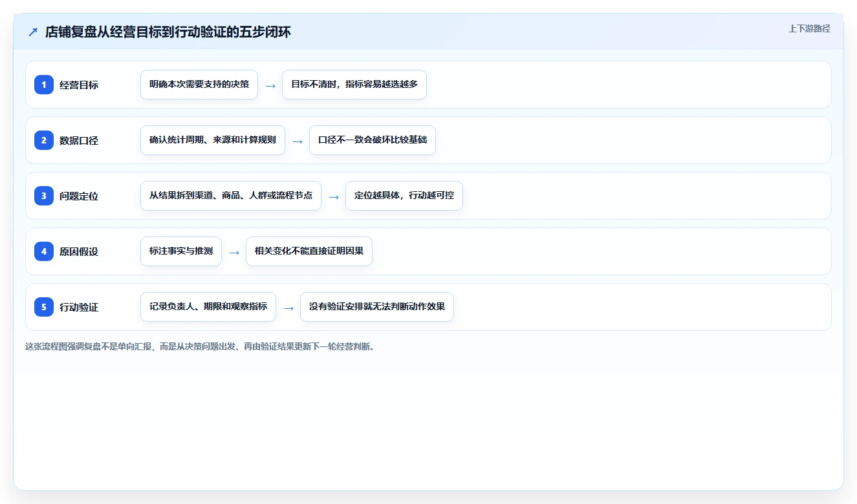Click the 从结果拆到渠道、商品、人群或流程节点 box
857x504 pixels.
tap(231, 196)
